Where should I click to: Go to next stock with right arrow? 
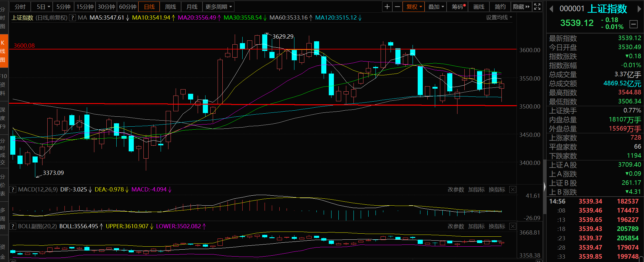[639, 9]
